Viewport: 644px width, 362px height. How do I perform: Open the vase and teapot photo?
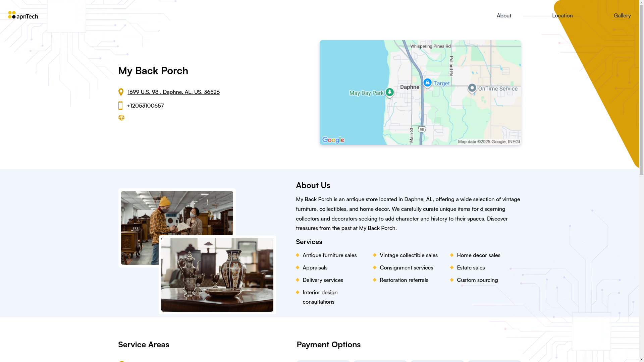pyautogui.click(x=217, y=275)
